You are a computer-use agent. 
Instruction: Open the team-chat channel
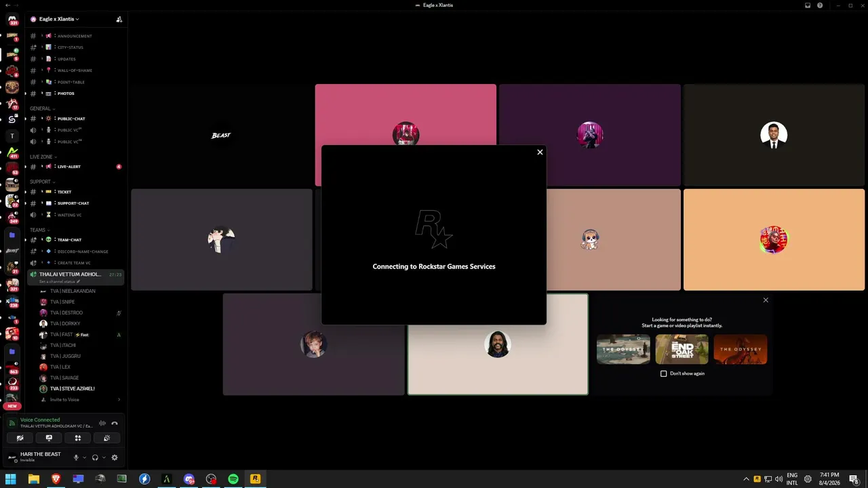75,240
